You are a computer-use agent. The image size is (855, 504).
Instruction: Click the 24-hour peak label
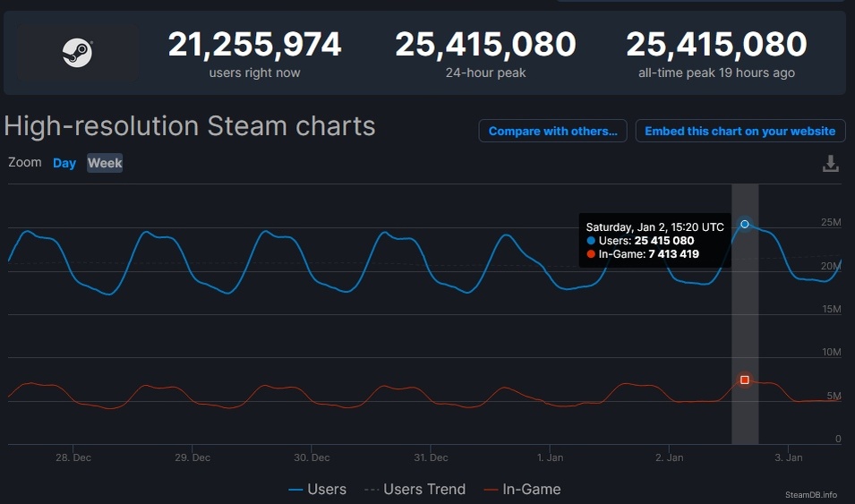485,73
